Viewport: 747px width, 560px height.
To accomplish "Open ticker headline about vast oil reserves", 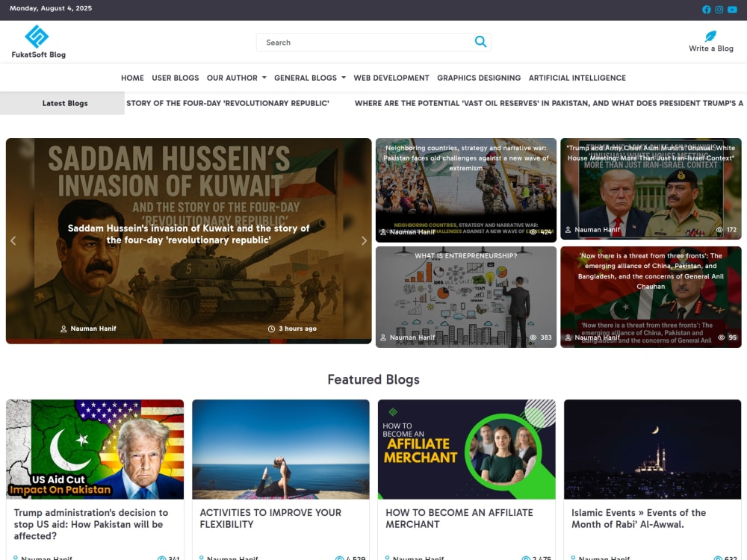I will pos(549,103).
